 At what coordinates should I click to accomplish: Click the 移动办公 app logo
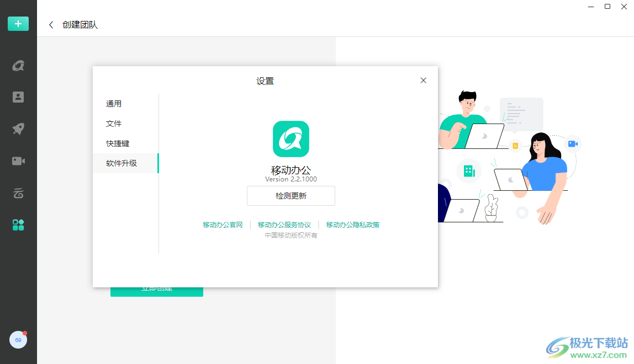[291, 139]
